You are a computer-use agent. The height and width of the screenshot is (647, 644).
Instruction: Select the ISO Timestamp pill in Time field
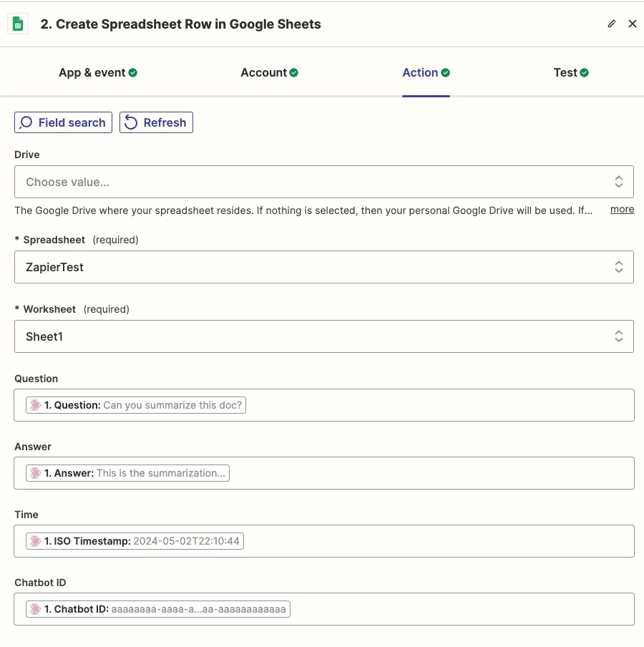[x=135, y=541]
